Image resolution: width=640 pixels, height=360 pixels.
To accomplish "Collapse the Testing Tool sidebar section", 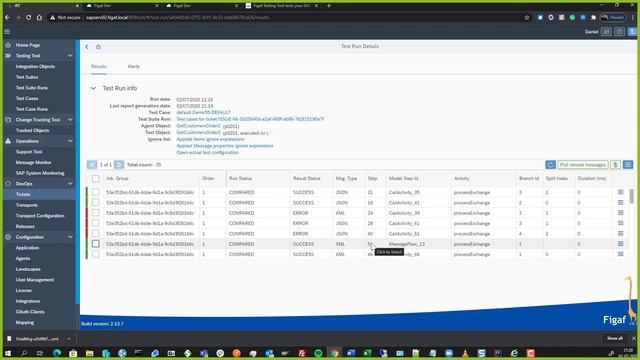I will [x=70, y=56].
